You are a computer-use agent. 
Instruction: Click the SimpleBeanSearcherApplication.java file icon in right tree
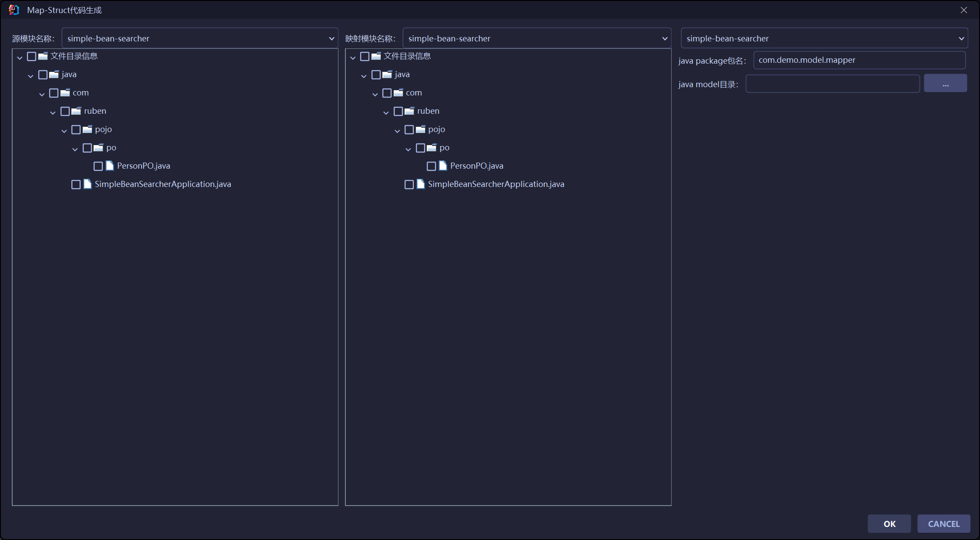420,184
